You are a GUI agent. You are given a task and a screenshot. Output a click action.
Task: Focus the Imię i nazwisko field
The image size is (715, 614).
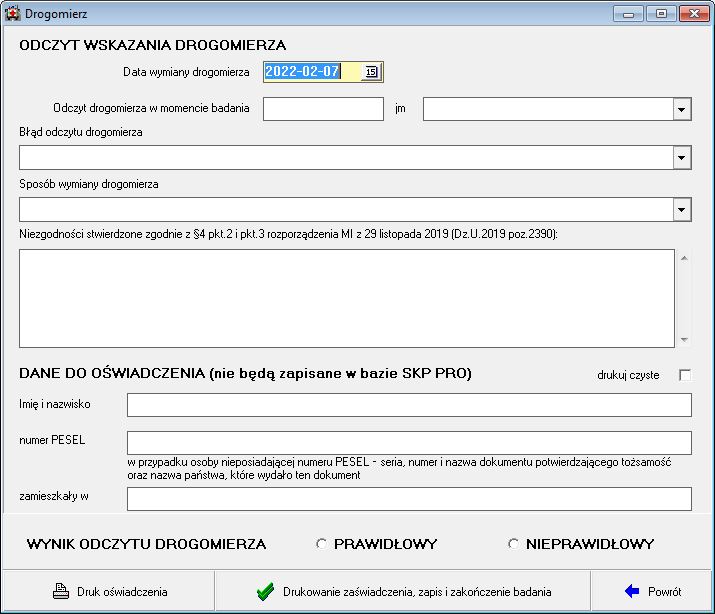pos(408,404)
